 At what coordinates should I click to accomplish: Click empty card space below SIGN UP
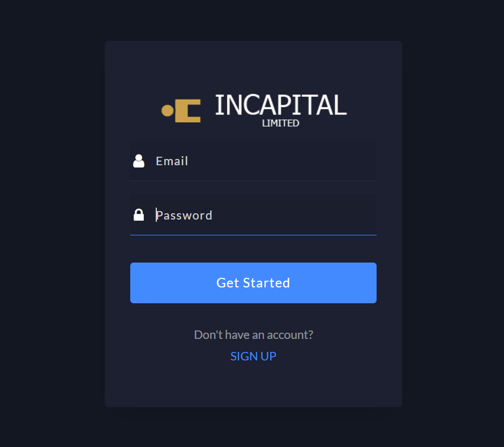[x=253, y=385]
